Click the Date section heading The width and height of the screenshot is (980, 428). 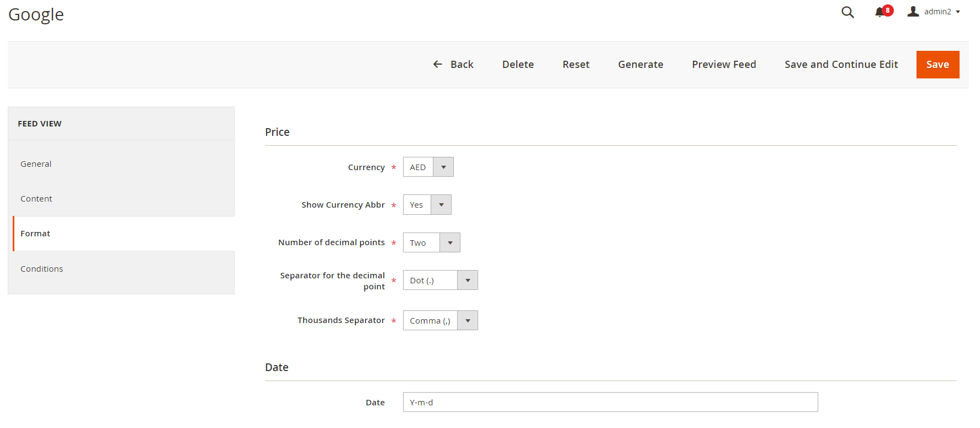277,367
